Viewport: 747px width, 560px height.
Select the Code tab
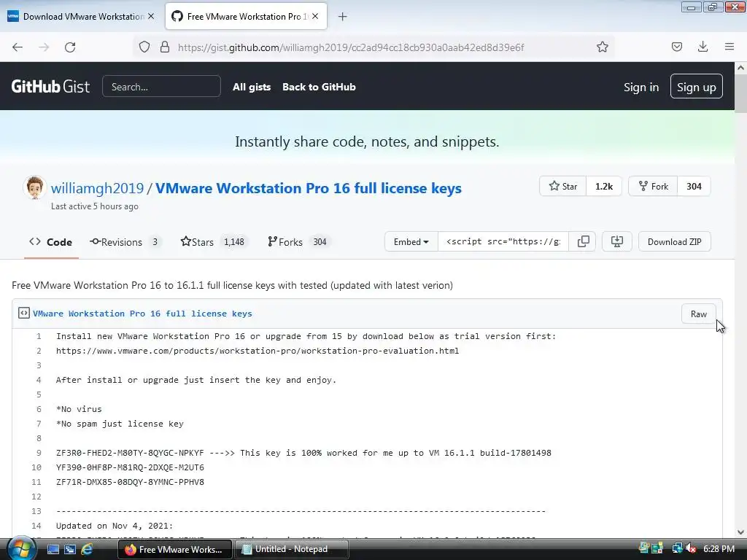click(x=51, y=242)
